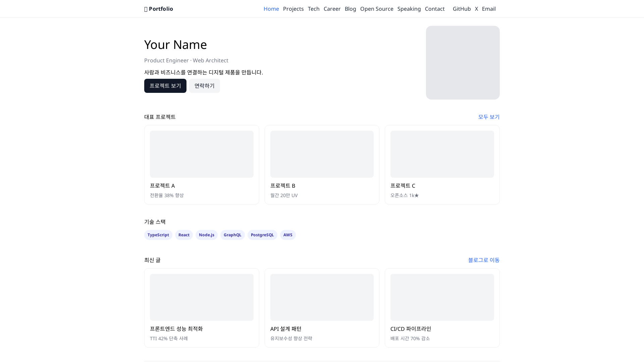The image size is (644, 362).
Task: Select the Tech nav item
Action: [x=313, y=9]
